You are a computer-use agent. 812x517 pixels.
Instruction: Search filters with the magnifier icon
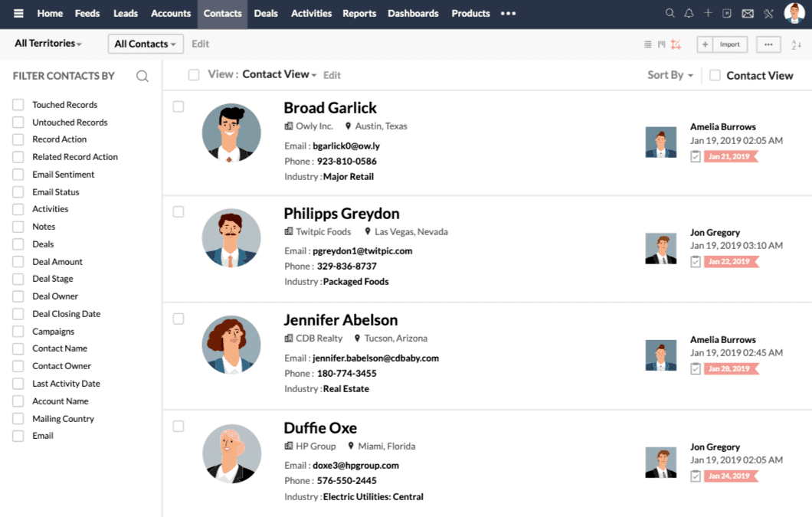pyautogui.click(x=142, y=76)
